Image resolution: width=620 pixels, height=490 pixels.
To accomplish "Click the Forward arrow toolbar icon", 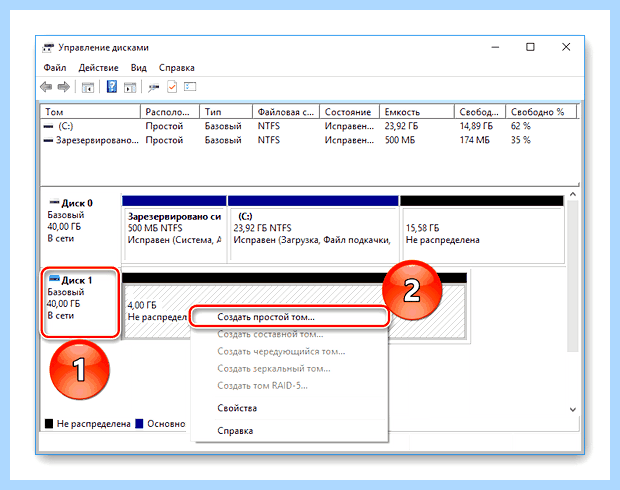I will [x=64, y=87].
